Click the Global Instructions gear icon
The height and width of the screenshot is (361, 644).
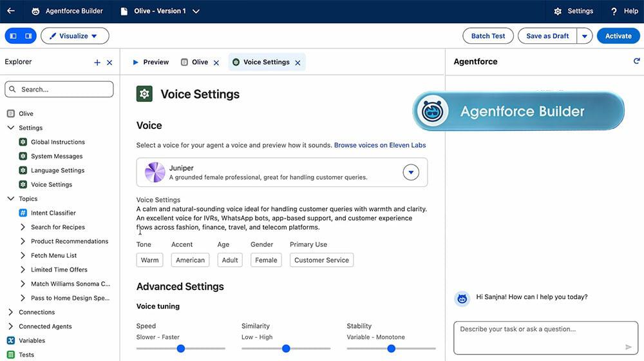(x=23, y=142)
